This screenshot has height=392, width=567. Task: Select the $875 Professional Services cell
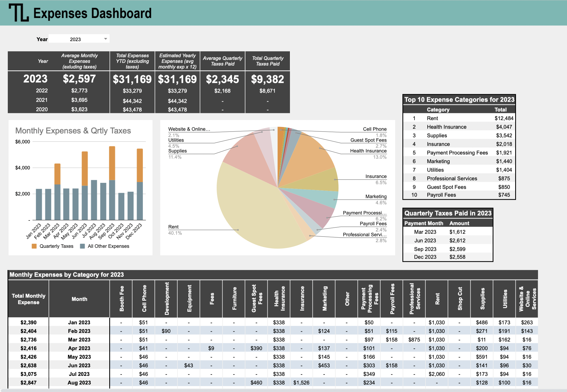point(414,340)
